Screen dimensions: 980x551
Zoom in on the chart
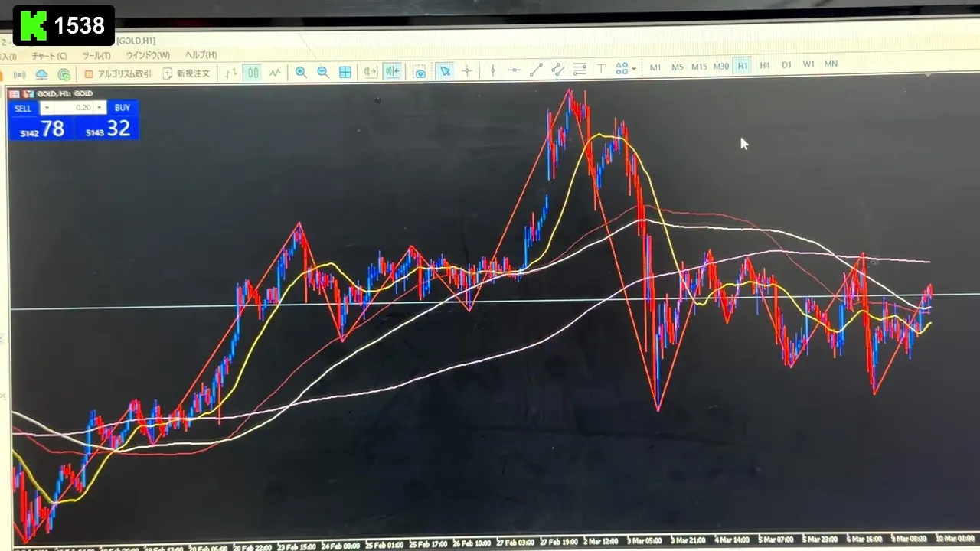coord(301,72)
